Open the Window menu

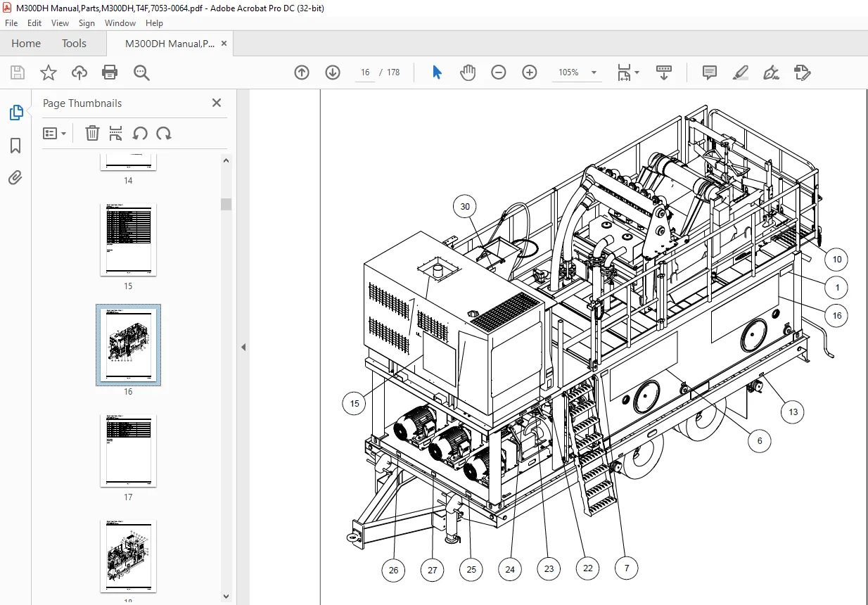pyautogui.click(x=120, y=23)
